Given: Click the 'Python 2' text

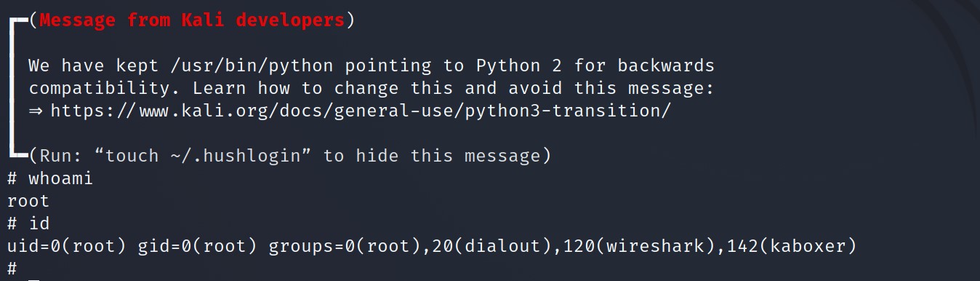Looking at the screenshot, I should pos(520,66).
